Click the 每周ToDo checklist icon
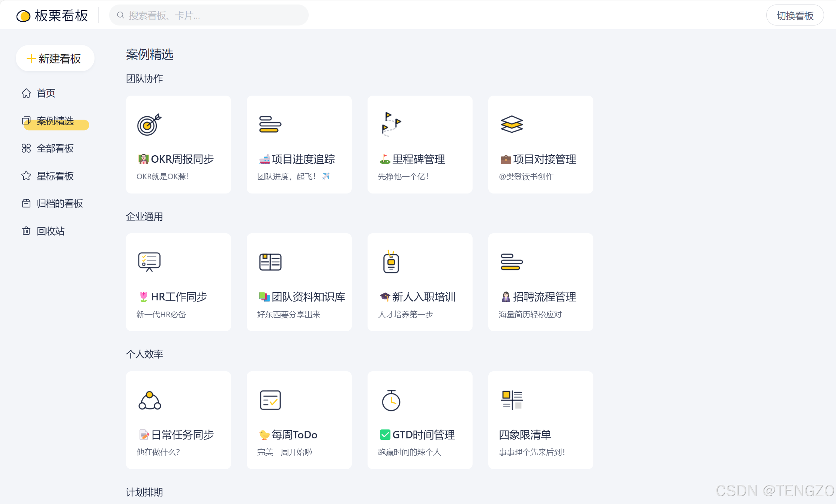This screenshot has height=504, width=836. pyautogui.click(x=270, y=400)
